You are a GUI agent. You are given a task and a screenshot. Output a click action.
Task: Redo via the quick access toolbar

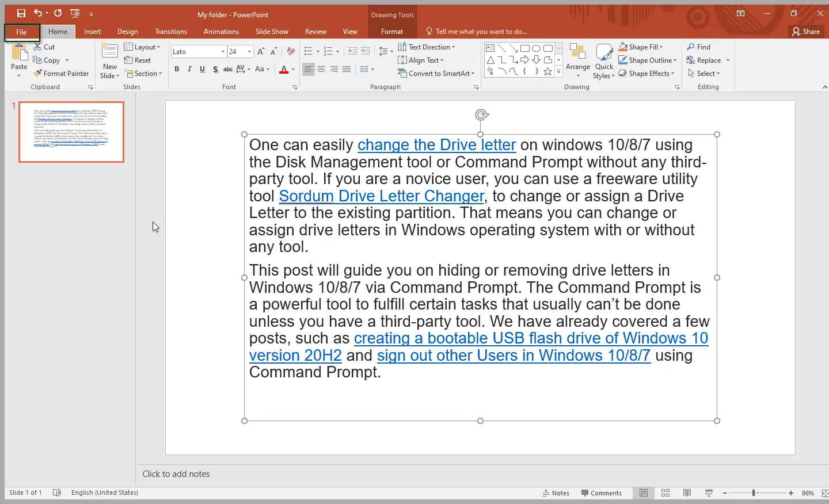point(58,13)
